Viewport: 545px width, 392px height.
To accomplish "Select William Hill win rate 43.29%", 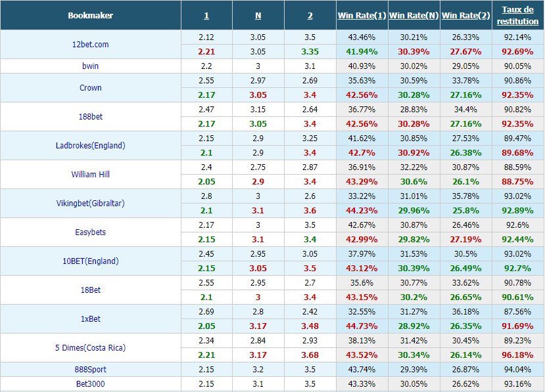I will tap(362, 182).
